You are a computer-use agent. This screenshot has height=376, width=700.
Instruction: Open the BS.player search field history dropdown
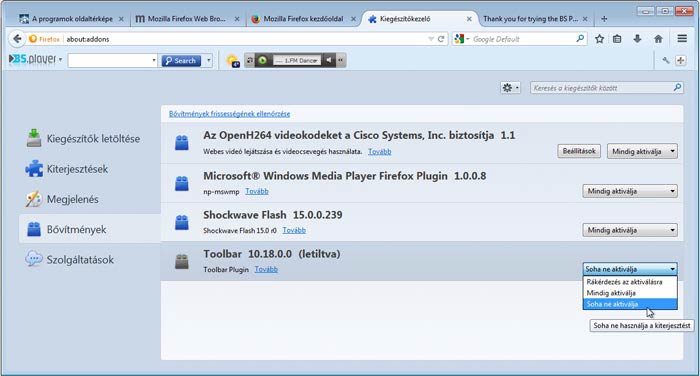click(x=154, y=60)
